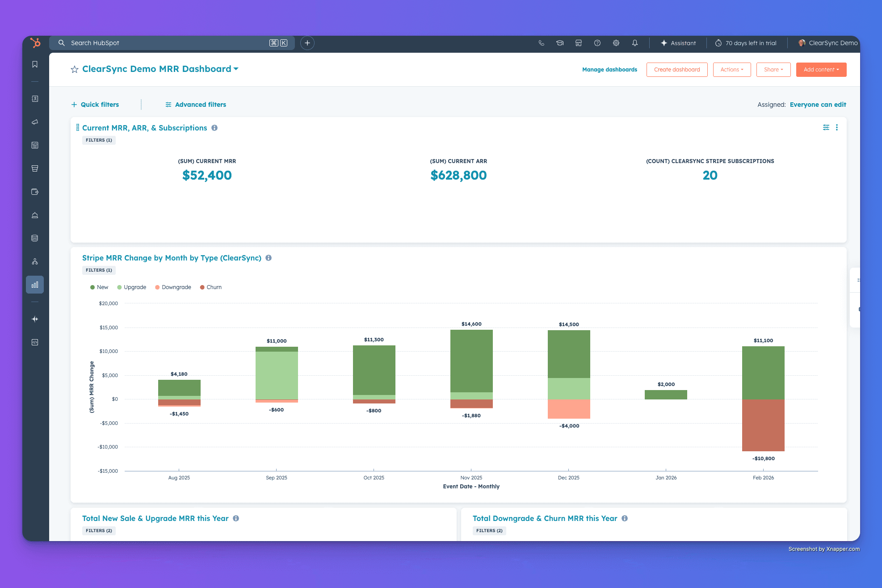Open the CRM contacts icon in sidebar

[x=35, y=99]
